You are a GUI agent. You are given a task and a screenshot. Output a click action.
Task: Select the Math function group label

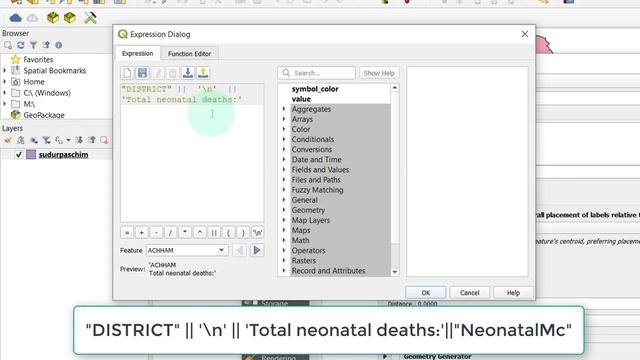click(300, 240)
